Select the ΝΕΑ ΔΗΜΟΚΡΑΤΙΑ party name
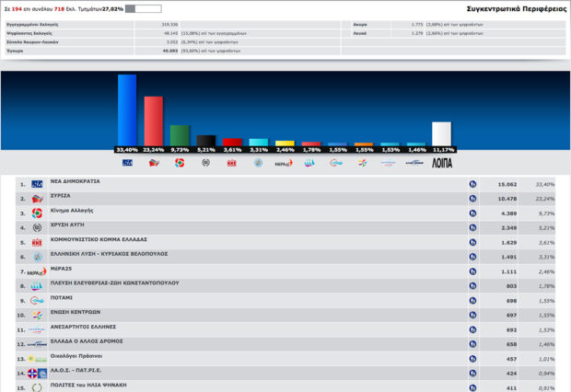571x392 pixels. (x=75, y=181)
